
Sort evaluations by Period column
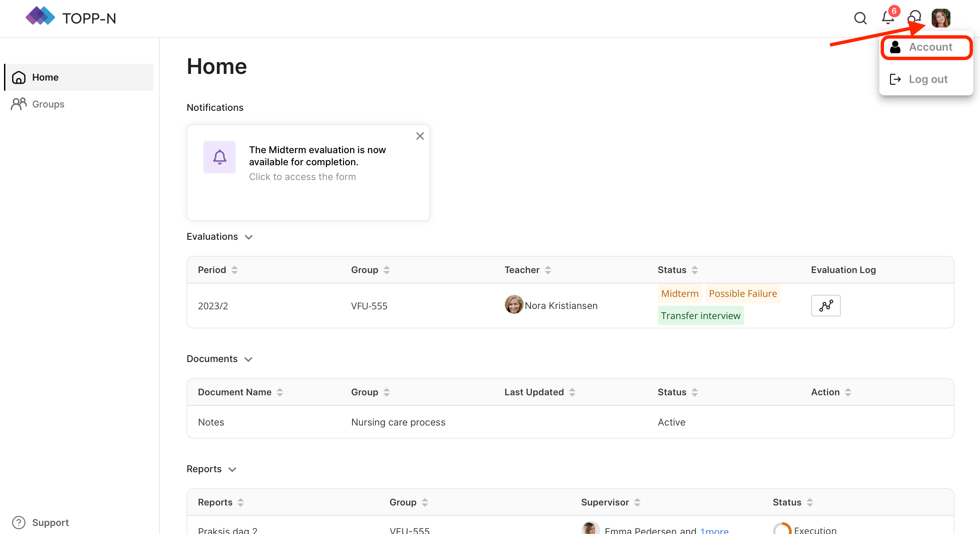click(x=234, y=270)
